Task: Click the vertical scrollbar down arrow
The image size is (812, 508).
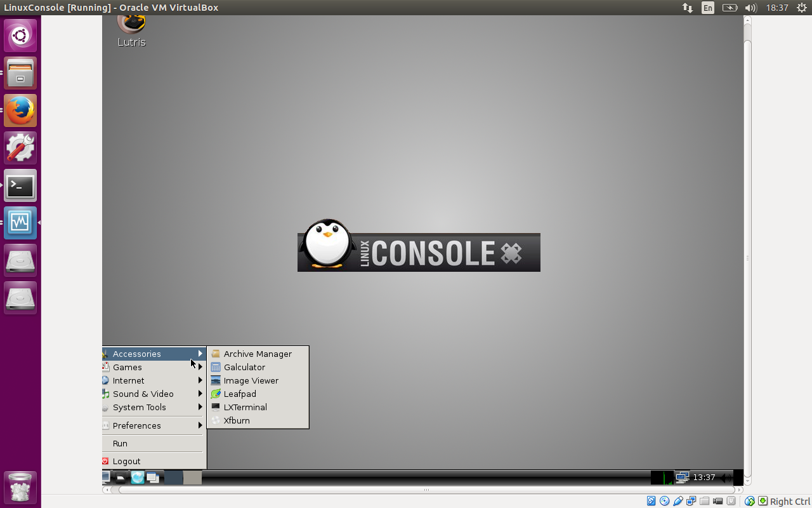Action: pyautogui.click(x=747, y=481)
